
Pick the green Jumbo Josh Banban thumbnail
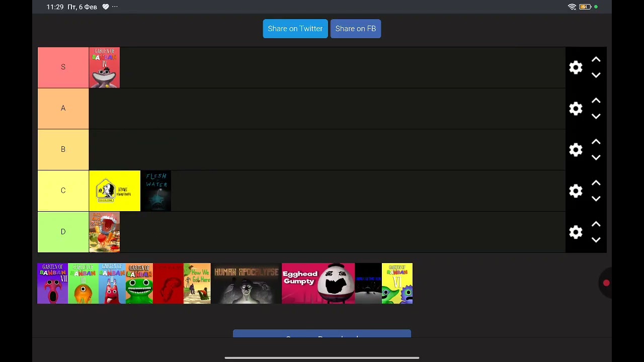tap(139, 284)
